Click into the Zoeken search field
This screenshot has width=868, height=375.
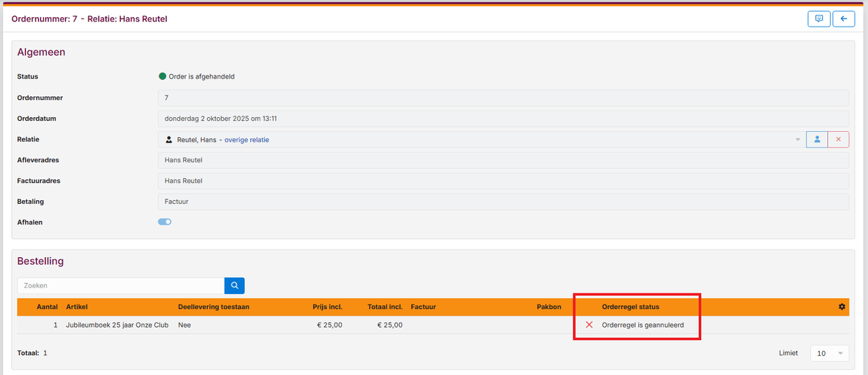(x=120, y=285)
